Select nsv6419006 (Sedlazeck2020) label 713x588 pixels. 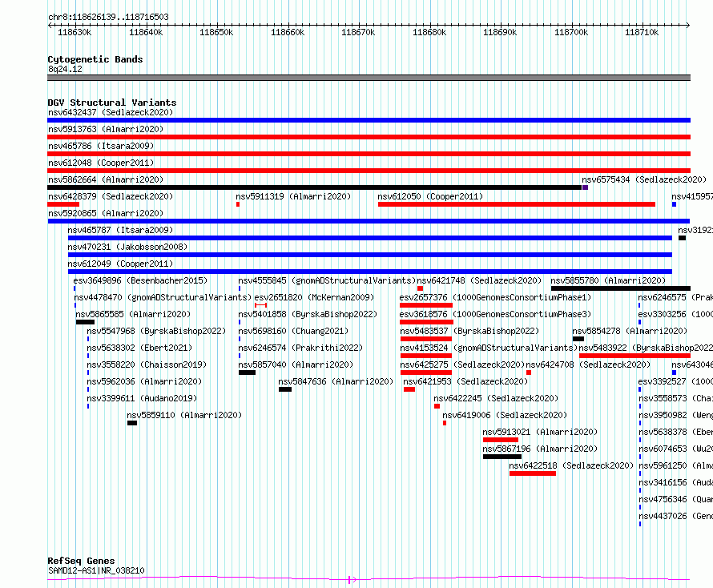click(505, 415)
